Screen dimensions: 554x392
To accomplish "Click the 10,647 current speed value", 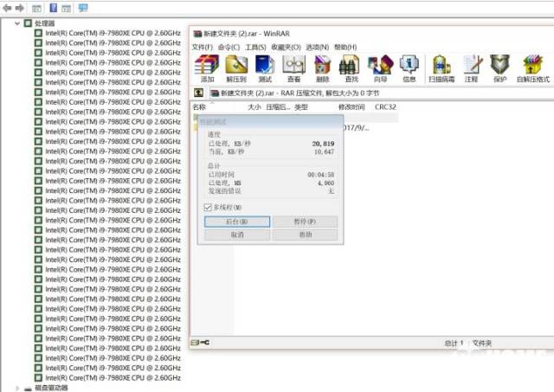I will coord(324,151).
